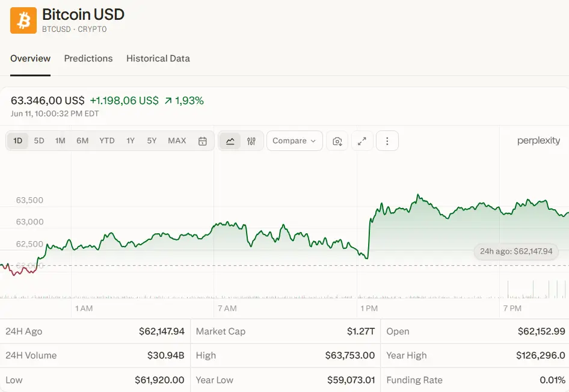
Task: Click the 63.346,00 US$ price
Action: (x=48, y=100)
